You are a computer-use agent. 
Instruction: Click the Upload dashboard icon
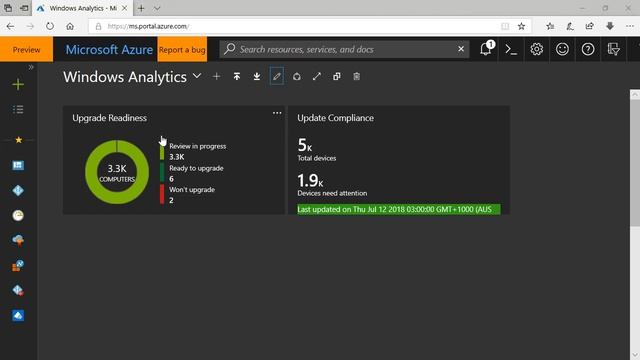pos(237,76)
